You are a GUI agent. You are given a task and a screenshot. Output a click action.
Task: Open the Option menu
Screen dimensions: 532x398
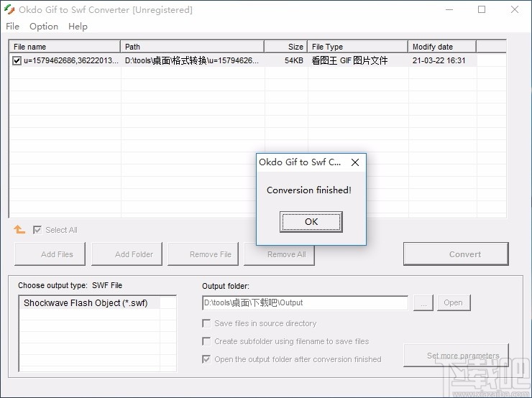(x=44, y=27)
